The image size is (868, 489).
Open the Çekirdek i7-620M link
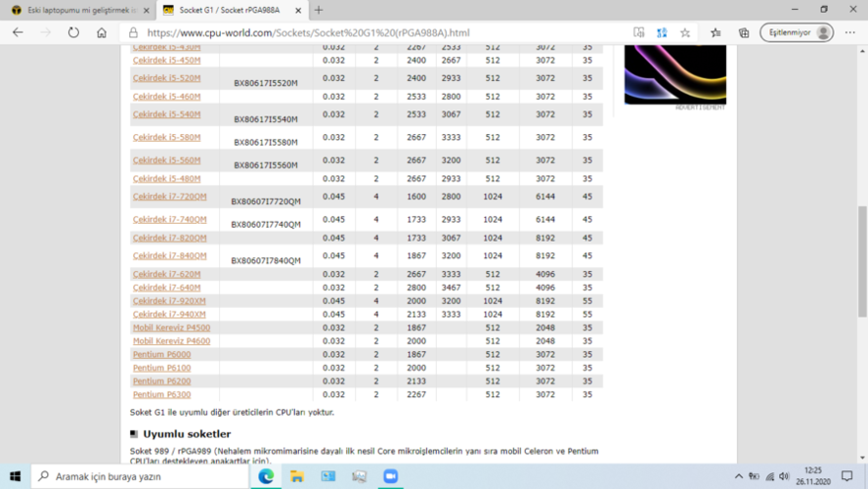point(166,274)
